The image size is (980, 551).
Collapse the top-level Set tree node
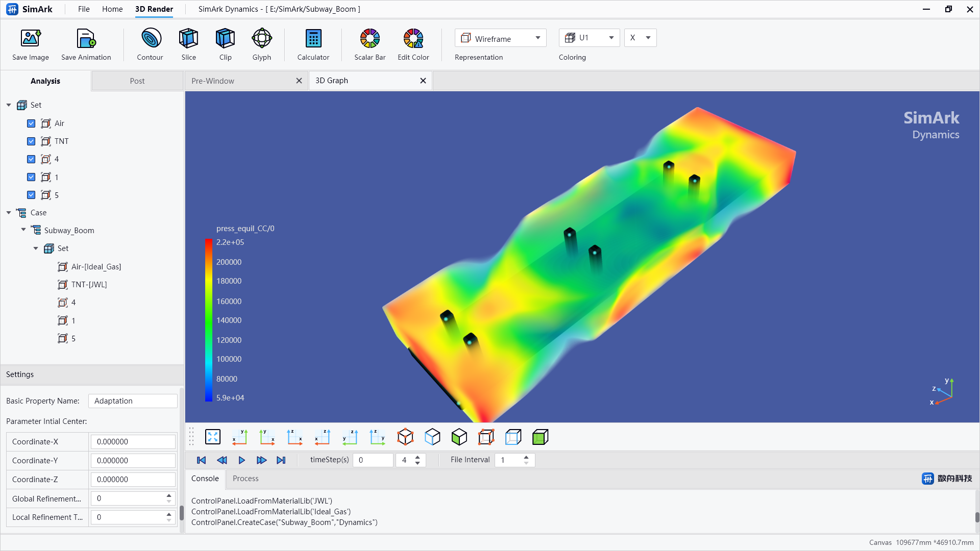click(x=9, y=105)
